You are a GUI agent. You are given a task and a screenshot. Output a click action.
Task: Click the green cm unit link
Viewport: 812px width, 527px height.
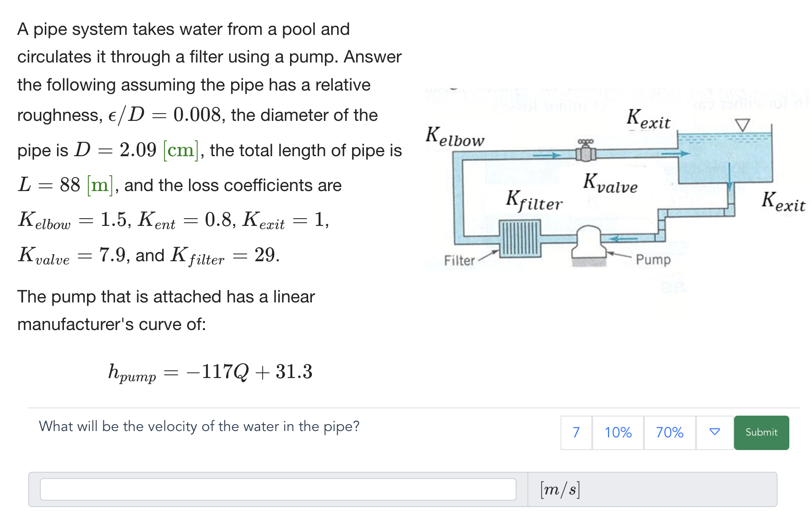[179, 150]
